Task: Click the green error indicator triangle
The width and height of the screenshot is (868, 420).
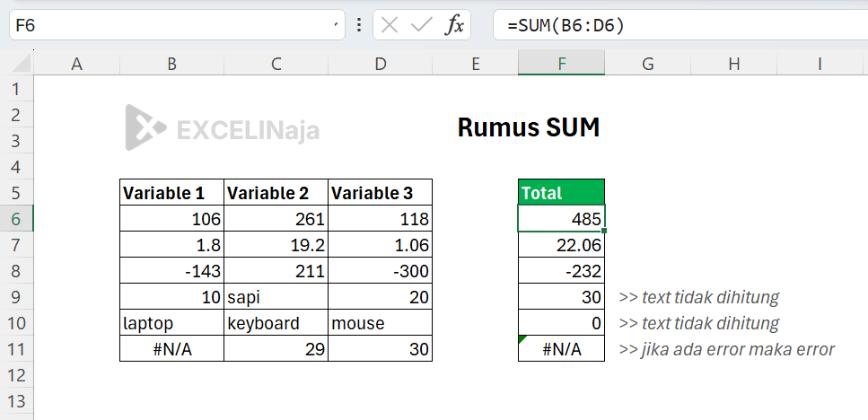Action: (522, 338)
